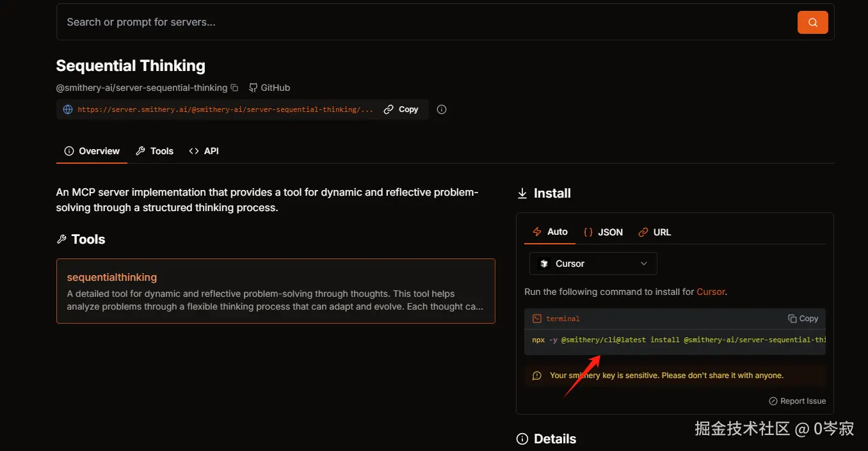Switch to the Tools tab

point(155,151)
